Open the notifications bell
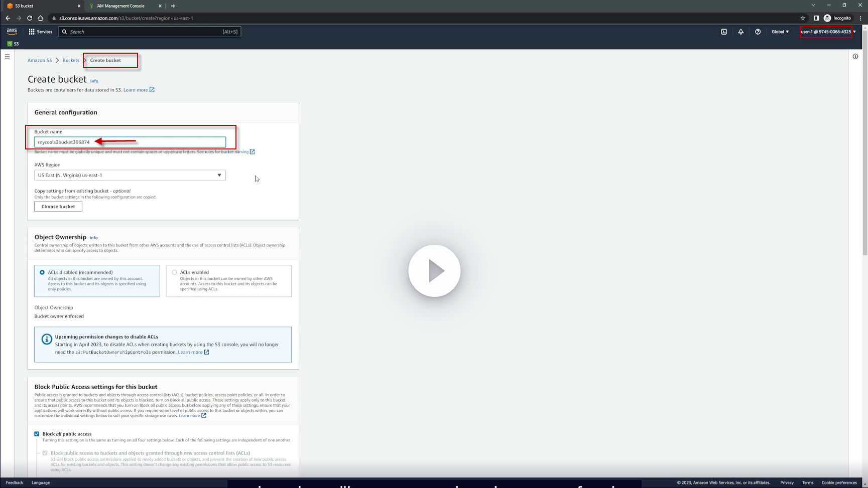Screen dimensions: 868x488 coord(741,32)
